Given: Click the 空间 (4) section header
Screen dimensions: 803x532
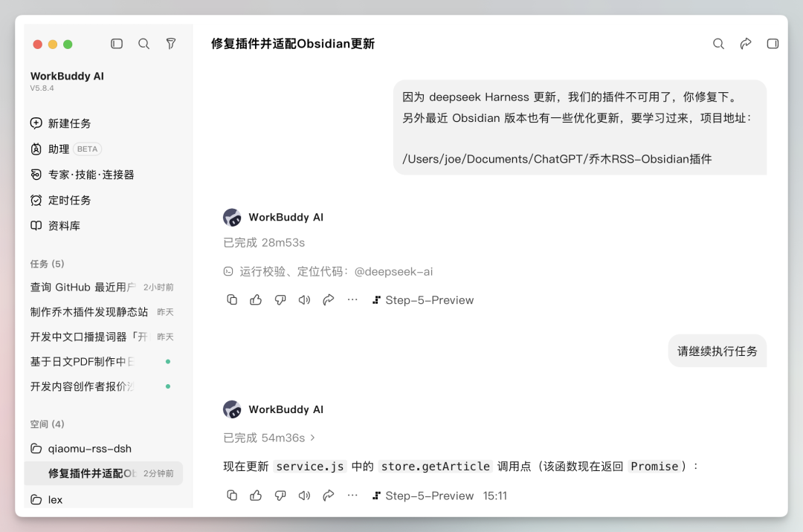Looking at the screenshot, I should point(47,424).
